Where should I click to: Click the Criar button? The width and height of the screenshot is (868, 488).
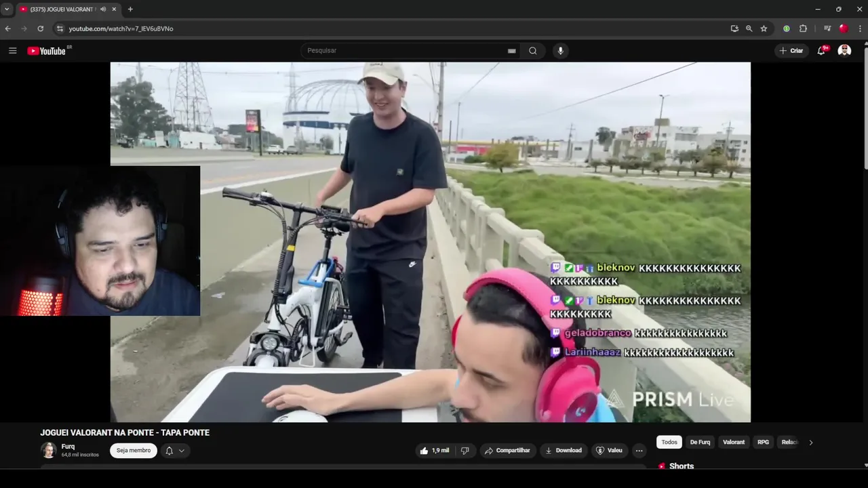791,51
